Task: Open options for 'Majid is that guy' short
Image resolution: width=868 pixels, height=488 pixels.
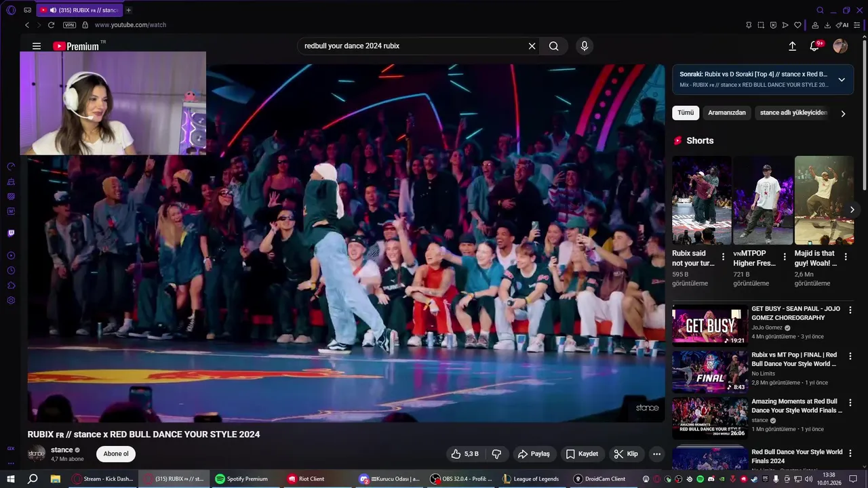Action: click(846, 257)
